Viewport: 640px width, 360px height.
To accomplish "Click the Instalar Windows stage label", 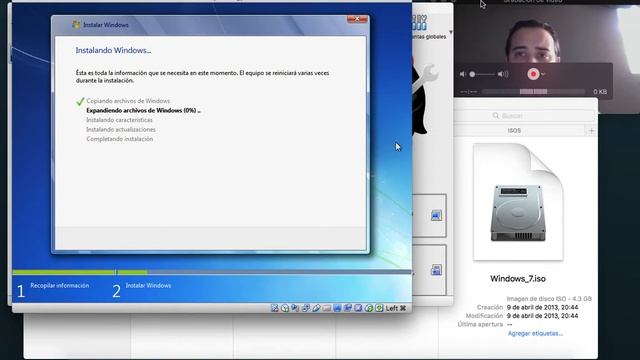I will pos(148,286).
